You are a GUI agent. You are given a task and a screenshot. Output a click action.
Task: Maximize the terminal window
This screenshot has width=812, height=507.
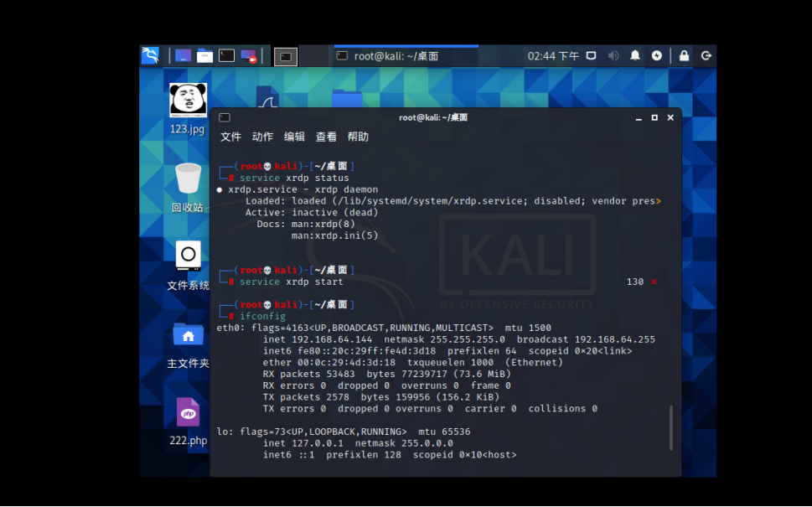pos(654,117)
